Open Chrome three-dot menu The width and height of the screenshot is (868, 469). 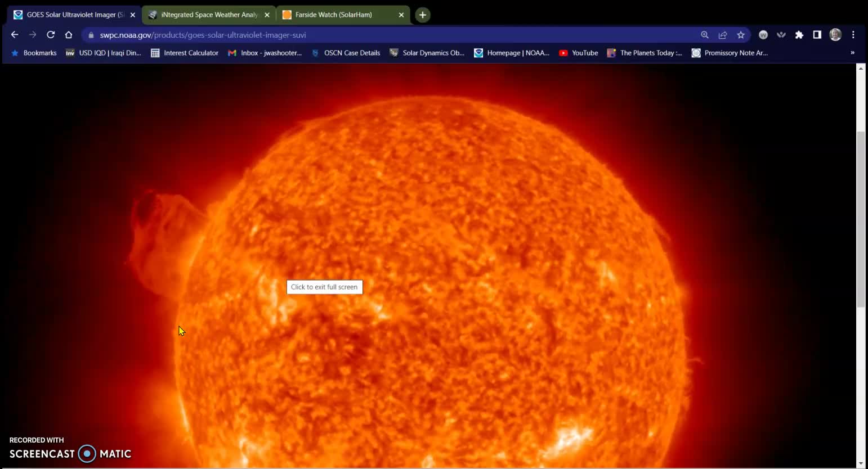pyautogui.click(x=853, y=35)
